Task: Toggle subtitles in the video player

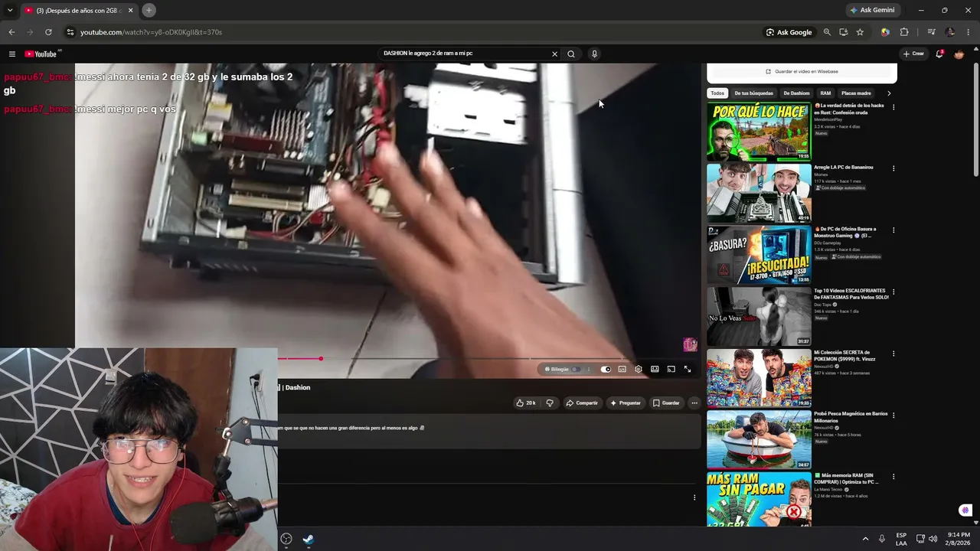Action: point(622,369)
